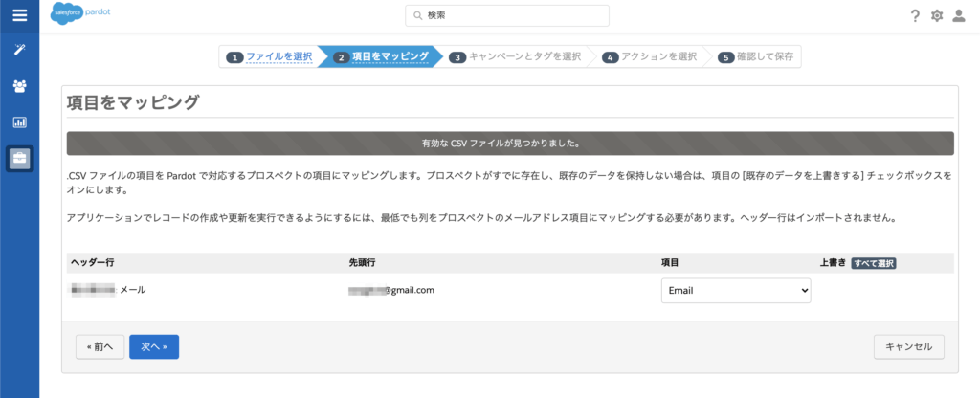Focus the 検索 search field
The image size is (980, 398).
pyautogui.click(x=507, y=16)
